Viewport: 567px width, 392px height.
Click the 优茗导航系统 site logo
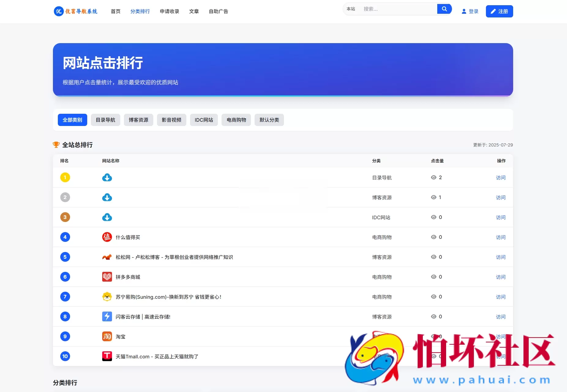tap(75, 11)
